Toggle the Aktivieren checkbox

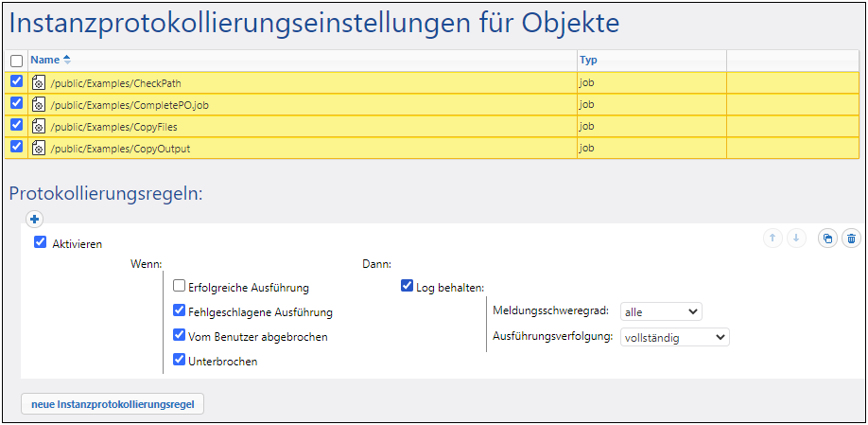click(x=40, y=242)
